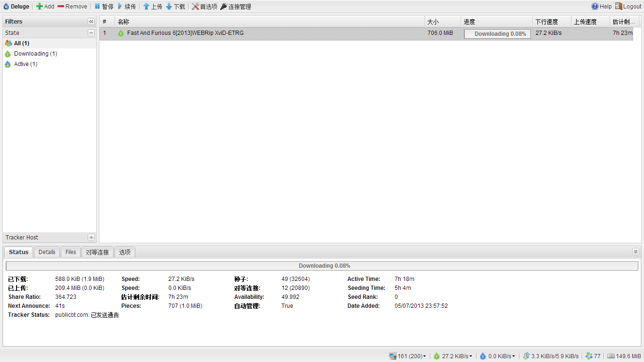
Task: Sort by the # column header
Action: (x=107, y=22)
